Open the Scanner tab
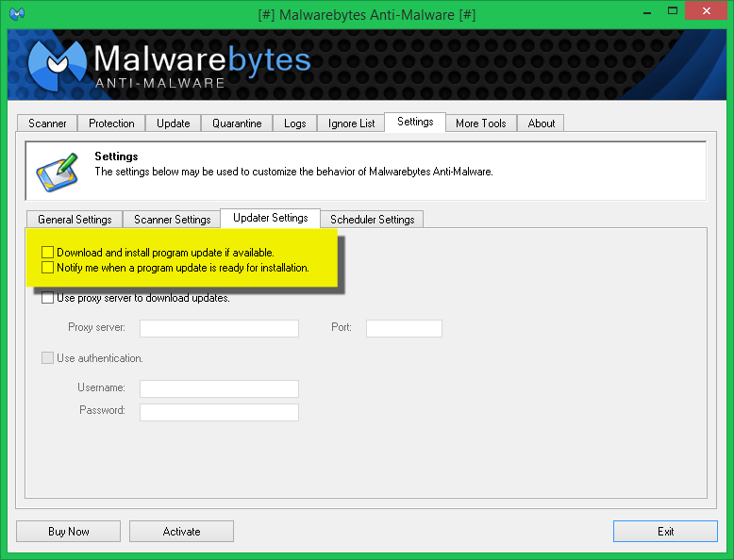The width and height of the screenshot is (734, 560). pos(47,124)
